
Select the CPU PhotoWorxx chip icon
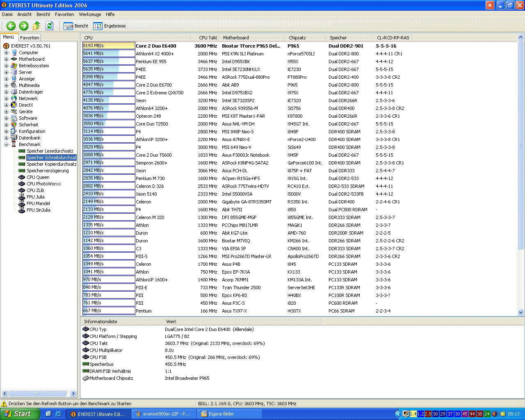[x=22, y=184]
